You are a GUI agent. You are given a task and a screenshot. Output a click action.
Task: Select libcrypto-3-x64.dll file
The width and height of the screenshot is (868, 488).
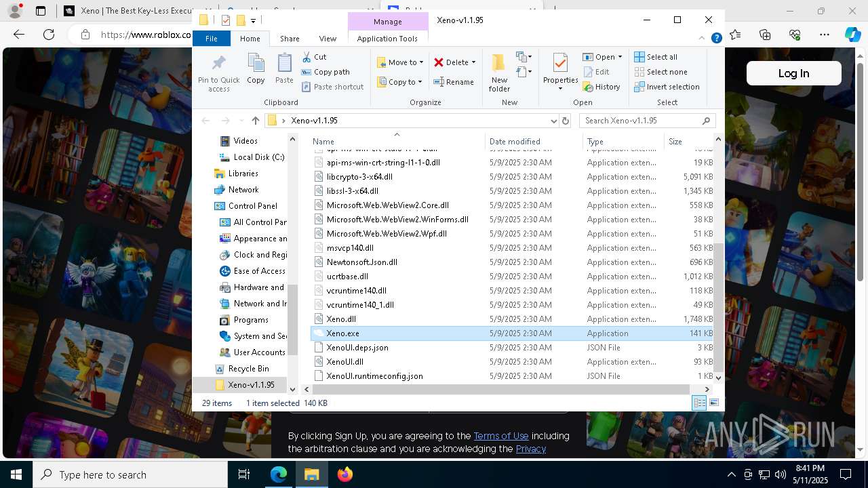[x=512, y=177]
